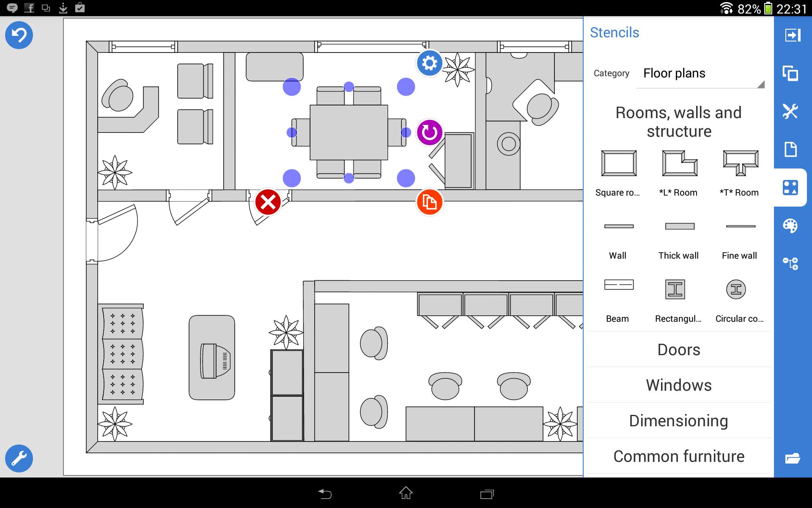Select the Dimensioning stencil category
This screenshot has width=812, height=508.
tap(678, 420)
